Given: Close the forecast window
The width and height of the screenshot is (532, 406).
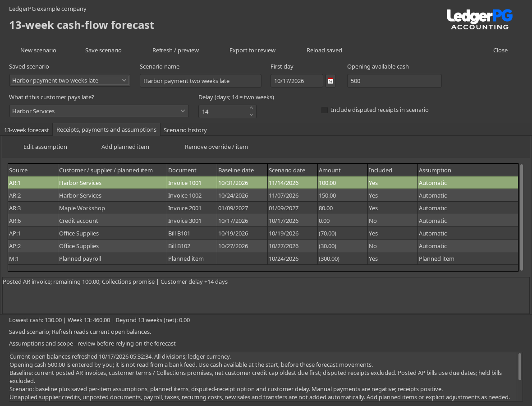Looking at the screenshot, I should (x=500, y=50).
